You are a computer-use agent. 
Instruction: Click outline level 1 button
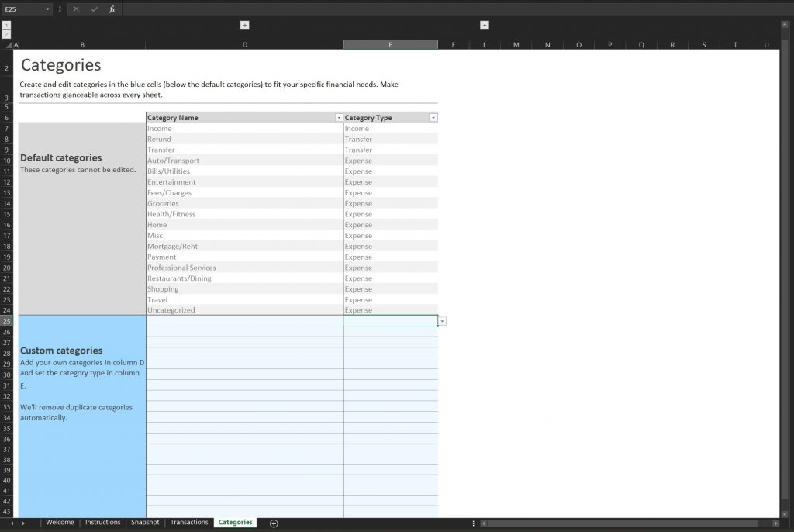click(7, 26)
